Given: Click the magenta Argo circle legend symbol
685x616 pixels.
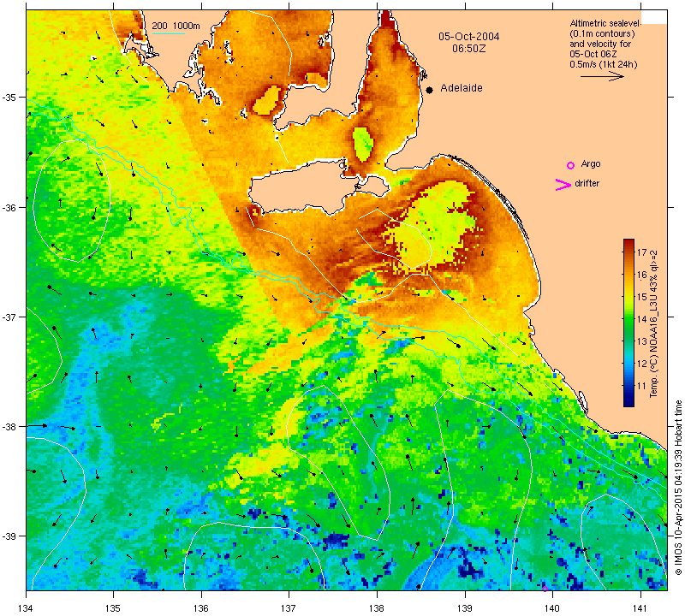Looking at the screenshot, I should click(570, 165).
